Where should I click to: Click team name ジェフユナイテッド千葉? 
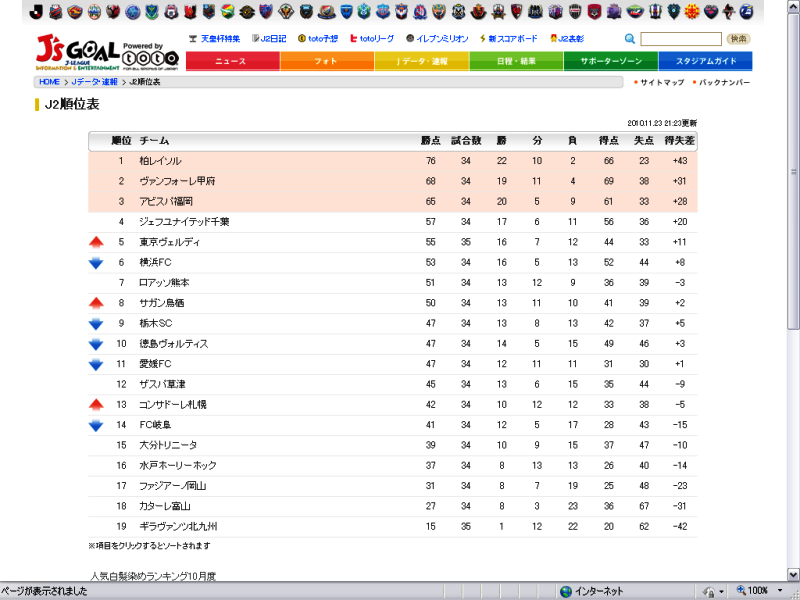184,222
